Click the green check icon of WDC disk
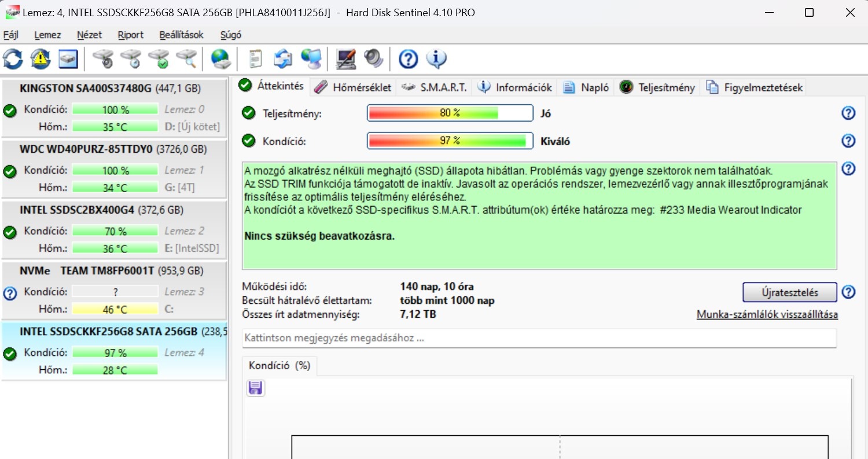Image resolution: width=868 pixels, height=459 pixels. 10,171
